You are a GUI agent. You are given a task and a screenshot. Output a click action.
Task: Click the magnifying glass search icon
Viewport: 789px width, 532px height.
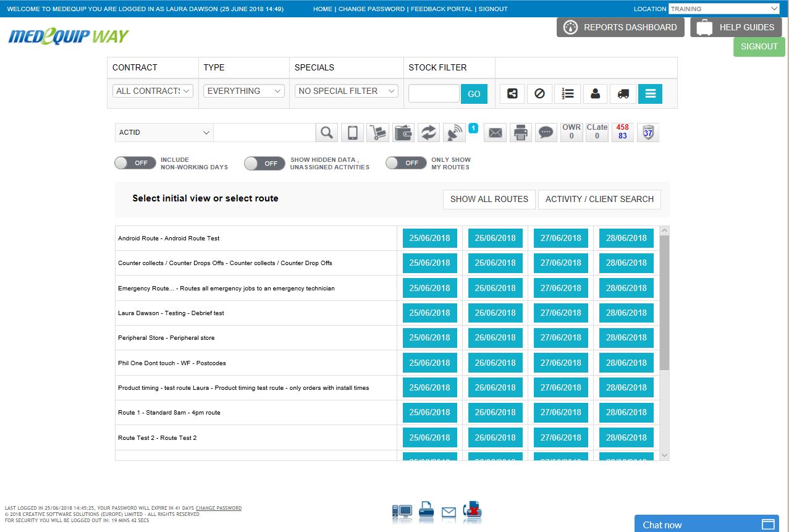tap(327, 132)
